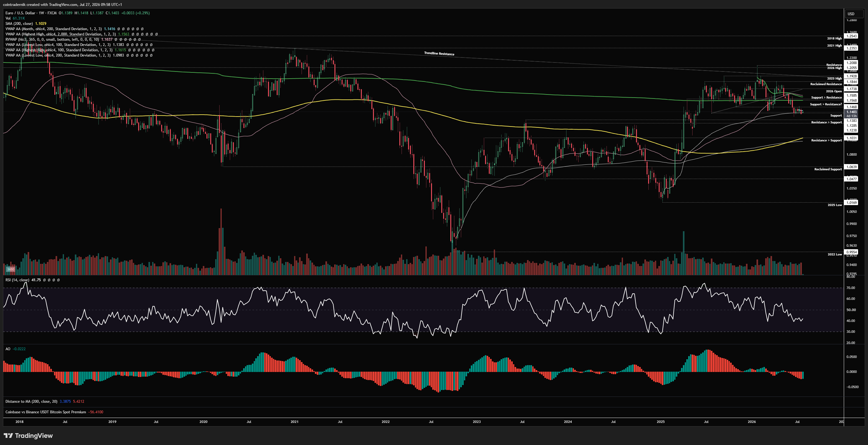Screen dimensions: 868x445
Task: Select VWAP AA Highest High 100 legend
Action: [x=80, y=50]
